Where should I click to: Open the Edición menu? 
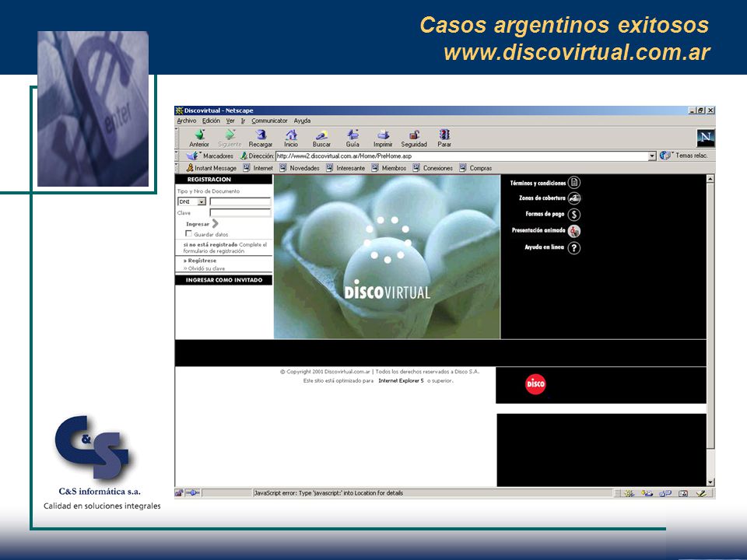(211, 121)
